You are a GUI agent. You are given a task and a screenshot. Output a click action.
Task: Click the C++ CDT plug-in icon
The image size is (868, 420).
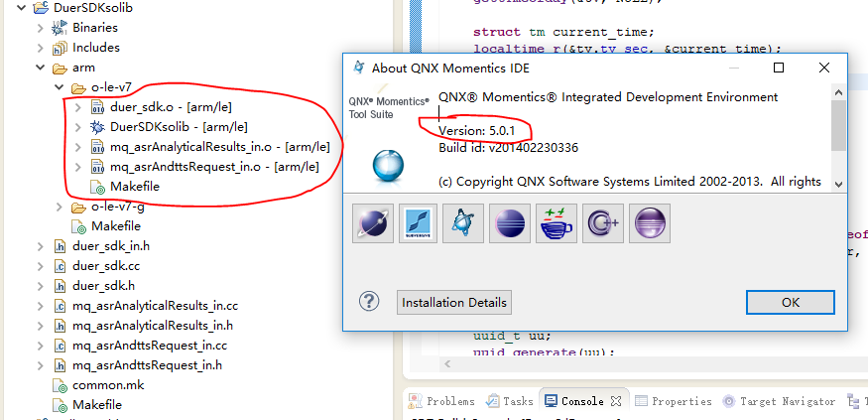click(602, 223)
